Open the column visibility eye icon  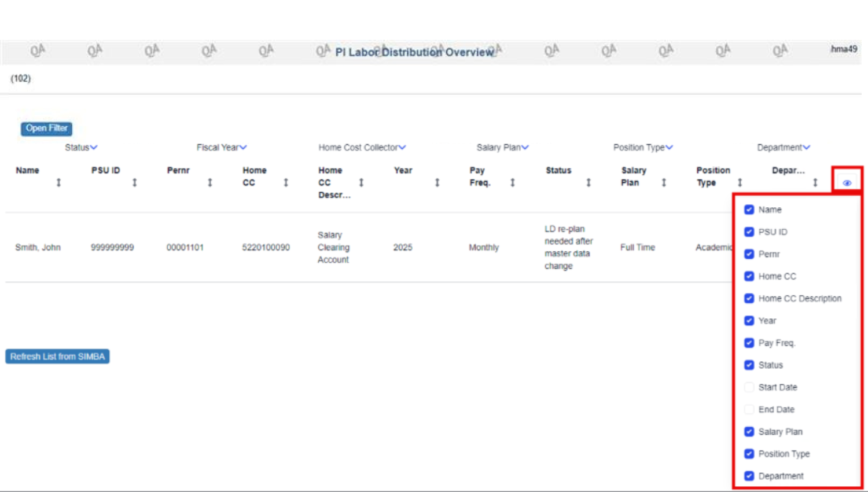pyautogui.click(x=847, y=183)
